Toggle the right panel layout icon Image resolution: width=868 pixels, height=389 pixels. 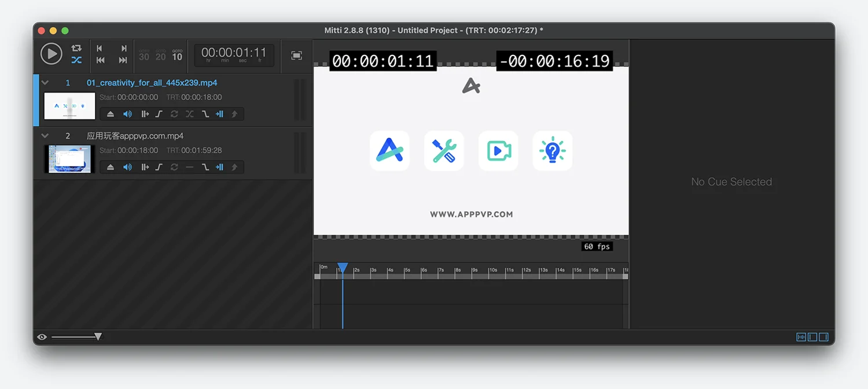[823, 337]
